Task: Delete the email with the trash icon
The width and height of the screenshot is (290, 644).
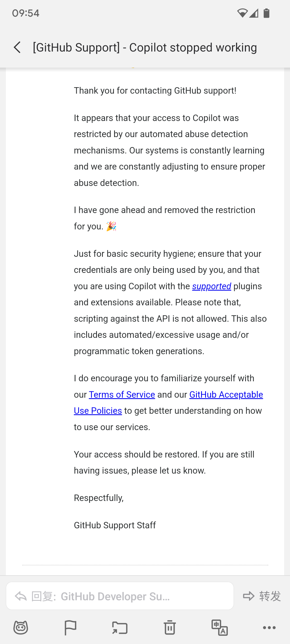Action: 170,627
